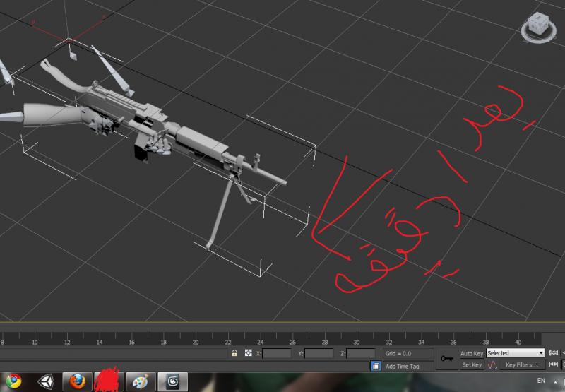Click the X coordinate input field
Screen dimensions: 565x392
[277, 353]
